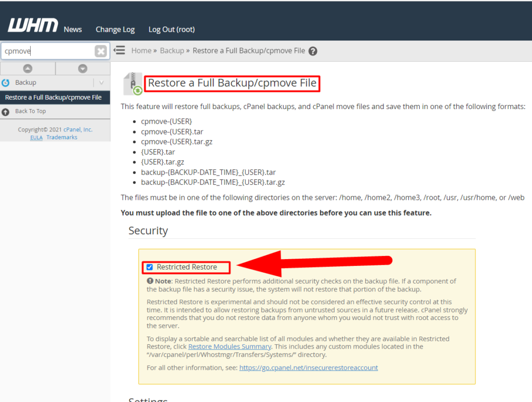Click the up arrow collapse-all sidebar button

click(x=28, y=69)
